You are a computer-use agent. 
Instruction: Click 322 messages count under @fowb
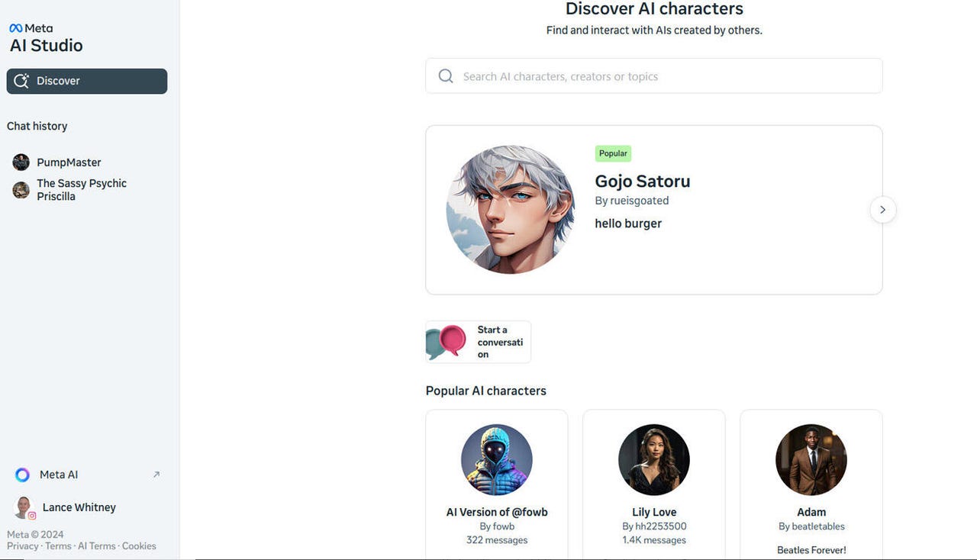(497, 540)
